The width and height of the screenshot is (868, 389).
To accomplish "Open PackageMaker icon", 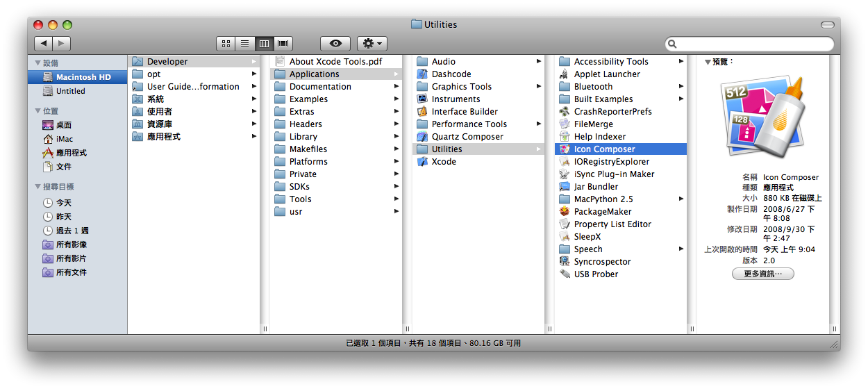I will click(x=565, y=212).
